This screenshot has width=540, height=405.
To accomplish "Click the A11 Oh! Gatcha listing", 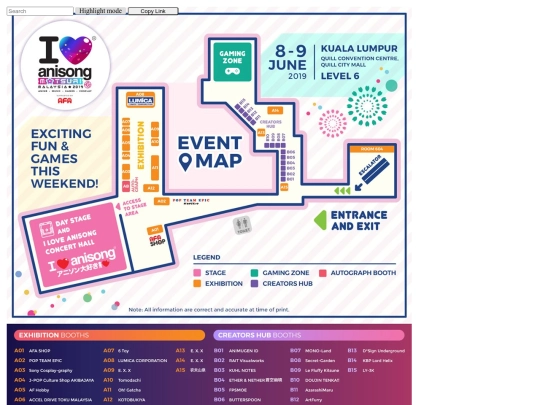I will tap(122, 390).
